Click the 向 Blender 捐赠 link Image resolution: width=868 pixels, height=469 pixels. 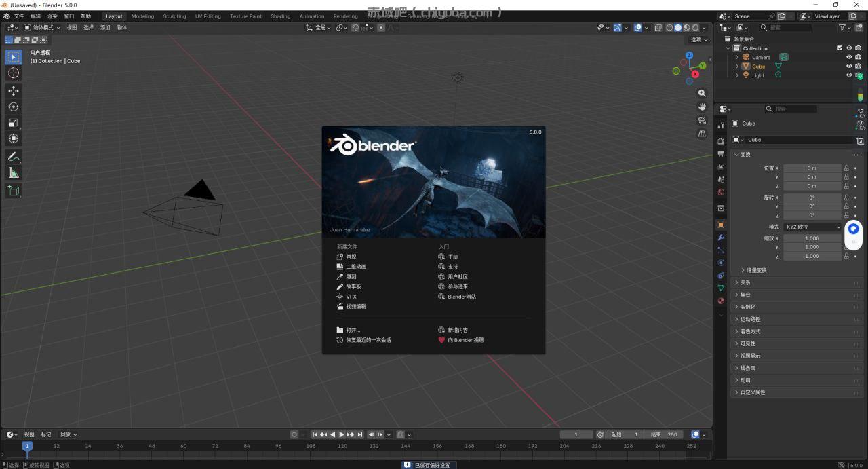click(x=465, y=340)
